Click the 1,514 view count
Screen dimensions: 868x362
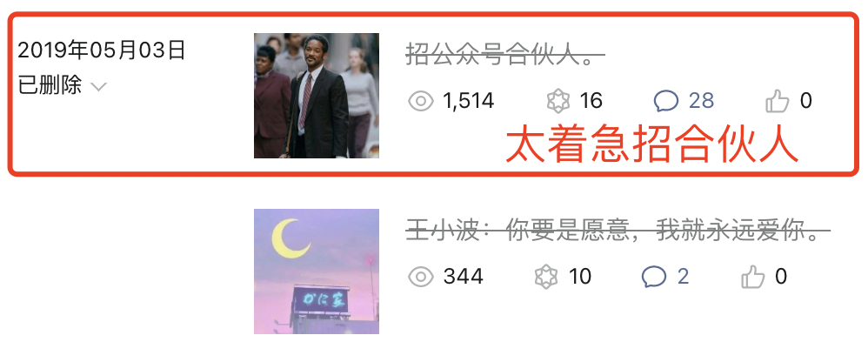[x=468, y=101]
